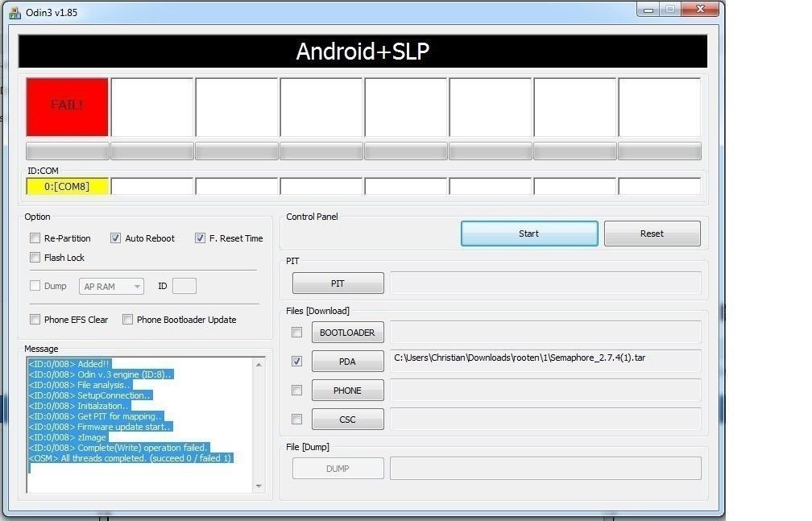Open the PIT file chooser button

[338, 283]
